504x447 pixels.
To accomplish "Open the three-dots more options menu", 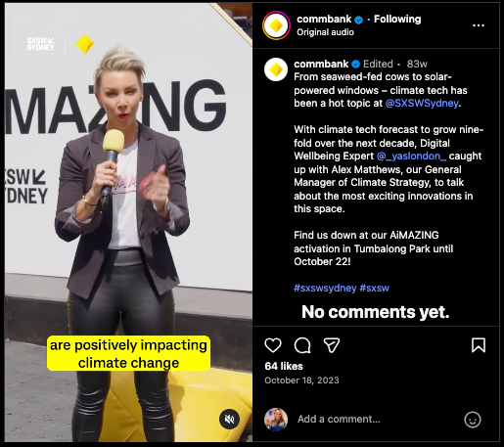I will click(x=479, y=25).
